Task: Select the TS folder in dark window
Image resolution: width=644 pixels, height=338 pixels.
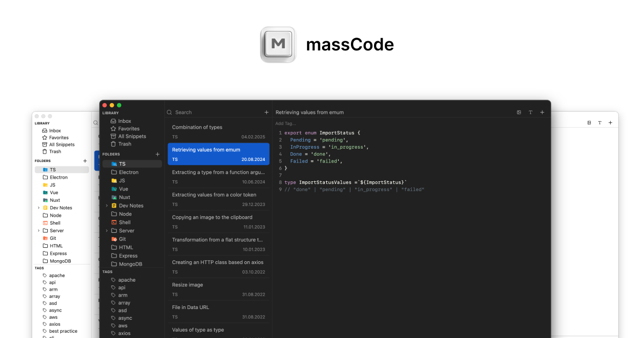Action: pos(131,164)
